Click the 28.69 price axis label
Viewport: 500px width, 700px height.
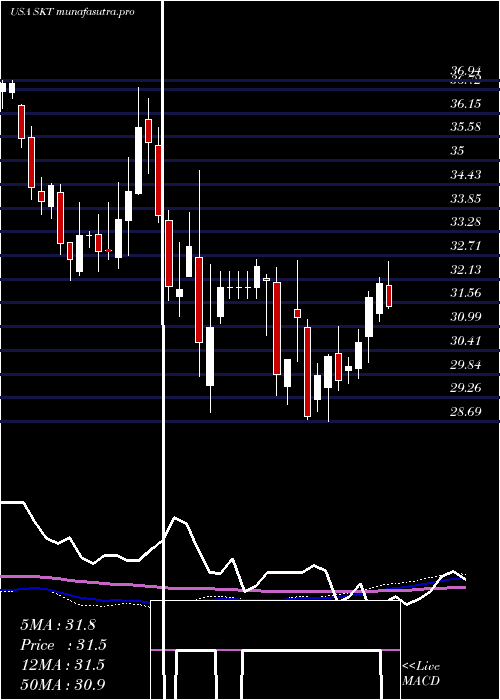466,411
